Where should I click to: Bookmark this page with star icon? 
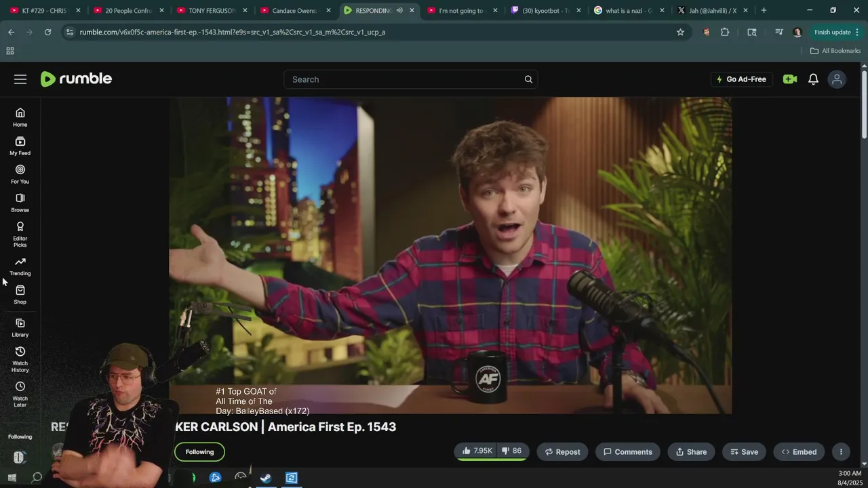tap(680, 32)
